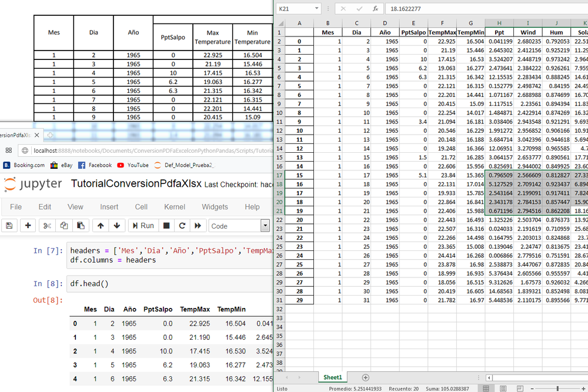The width and height of the screenshot is (588, 392).
Task: Add a new cell below in Jupyter
Action: point(27,226)
